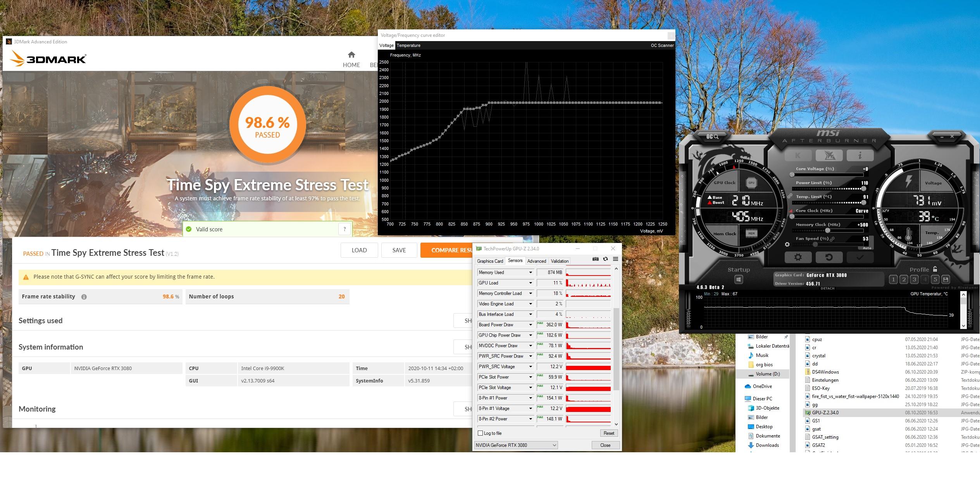Open the Afterburner information (i) button
The width and height of the screenshot is (980, 479).
860,155
